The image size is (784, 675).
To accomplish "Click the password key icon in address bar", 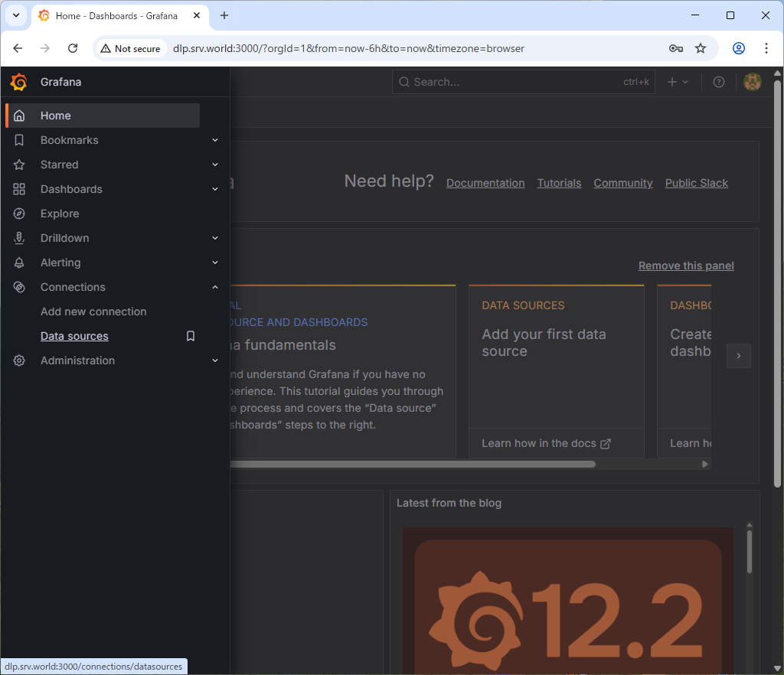I will point(675,48).
